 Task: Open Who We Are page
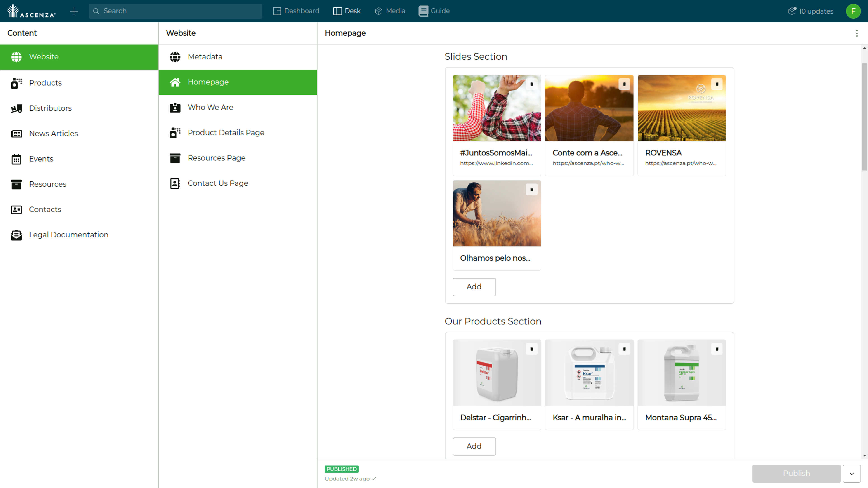point(210,108)
